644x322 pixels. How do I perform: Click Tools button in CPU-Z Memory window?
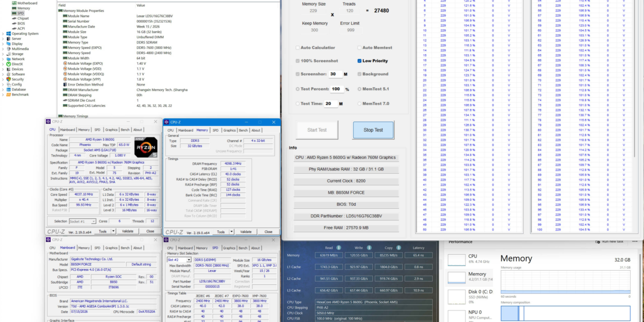tap(221, 232)
